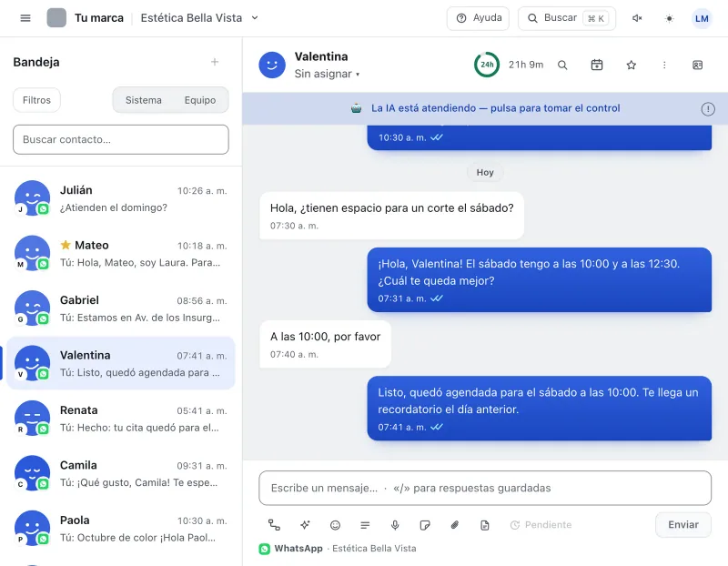
Task: Click the 24h window timer ring
Action: tap(487, 65)
